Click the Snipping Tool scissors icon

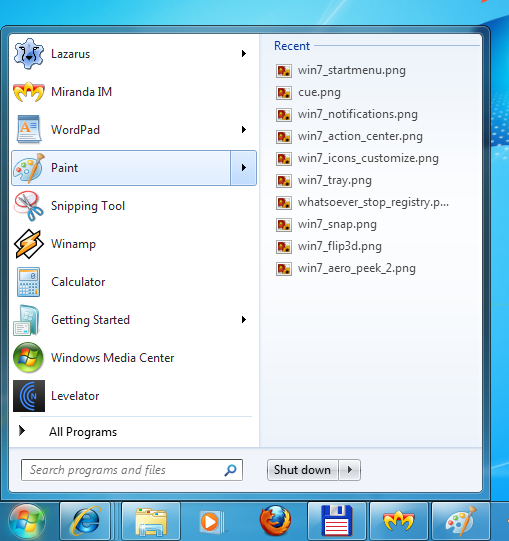pyautogui.click(x=29, y=206)
